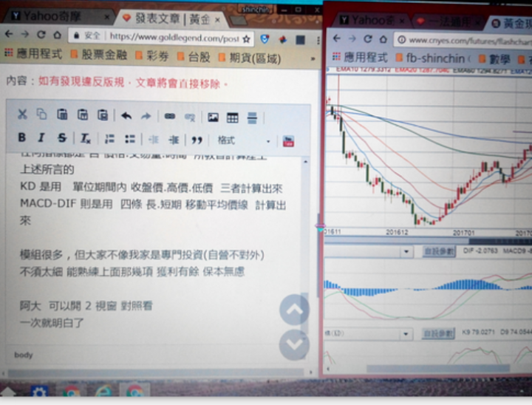This screenshot has height=405, width=532.
Task: Click the Unlink icon
Action: [190, 118]
